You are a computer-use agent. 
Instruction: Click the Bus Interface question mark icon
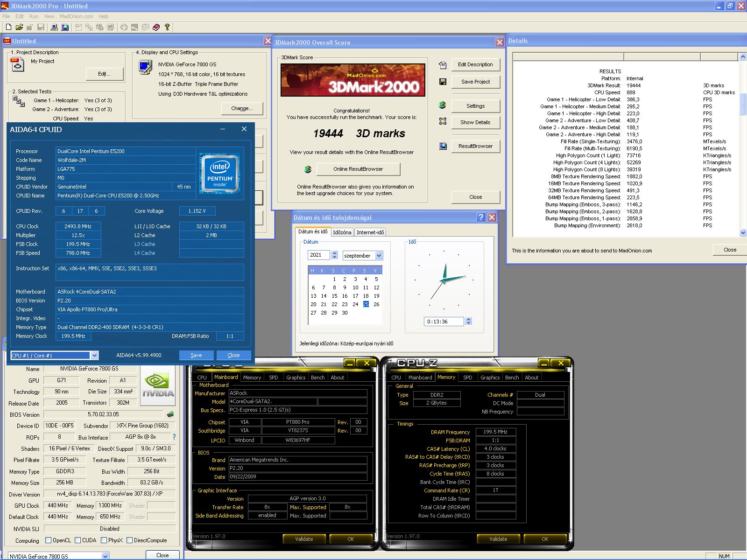(174, 437)
